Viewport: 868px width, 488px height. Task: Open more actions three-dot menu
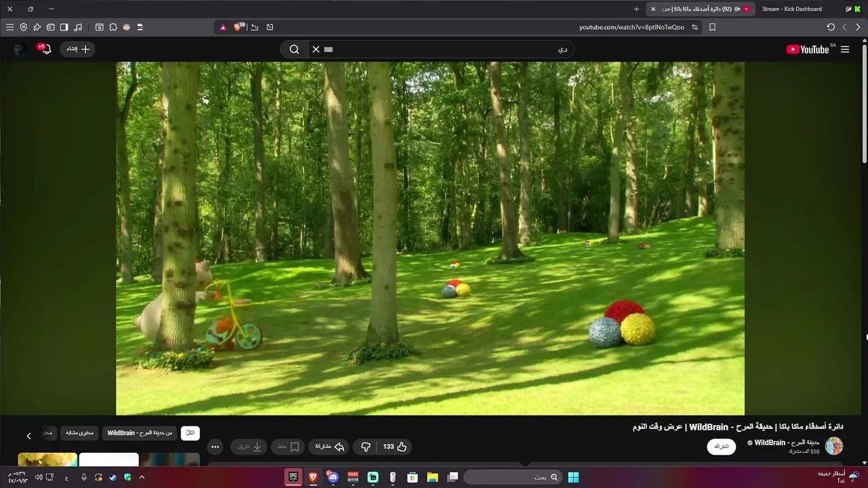pos(215,447)
